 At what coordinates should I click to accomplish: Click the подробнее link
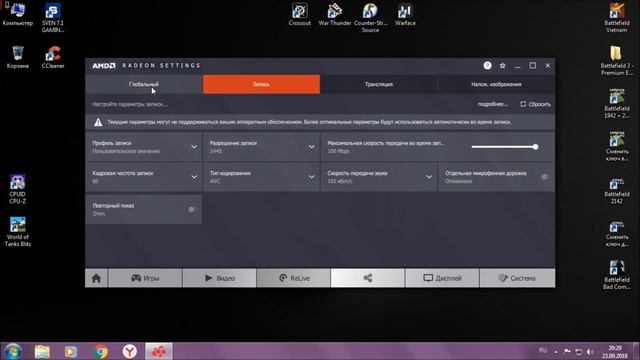[493, 104]
